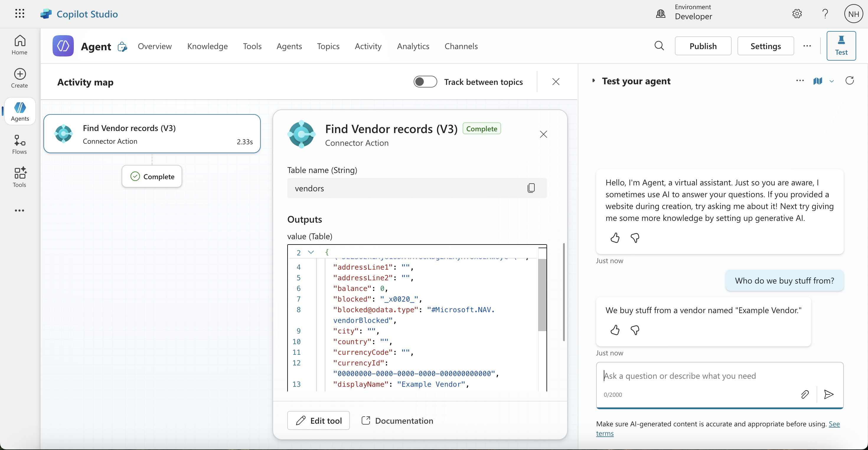Image resolution: width=868 pixels, height=450 pixels.
Task: Click the attach file paperclip icon
Action: tap(805, 394)
